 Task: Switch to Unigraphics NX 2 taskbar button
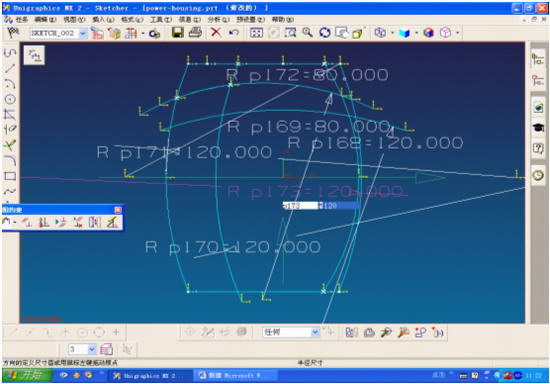pyautogui.click(x=149, y=376)
